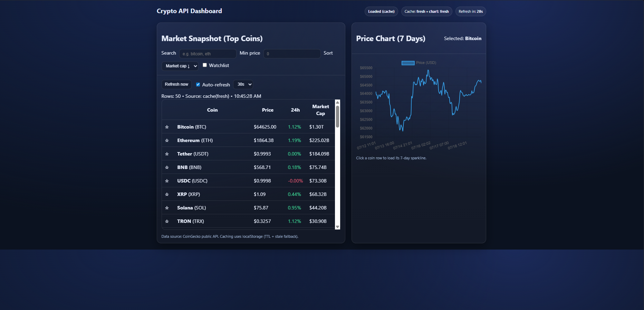Click TRON market cap $30.90B

tap(318, 221)
